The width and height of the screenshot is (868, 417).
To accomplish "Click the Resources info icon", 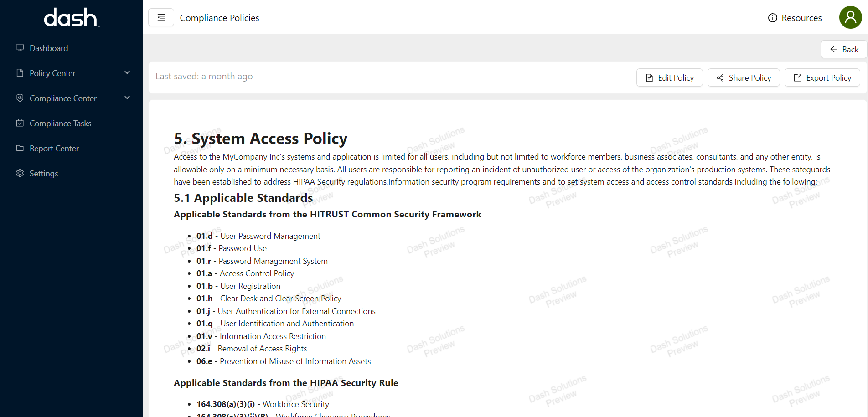I will [773, 18].
